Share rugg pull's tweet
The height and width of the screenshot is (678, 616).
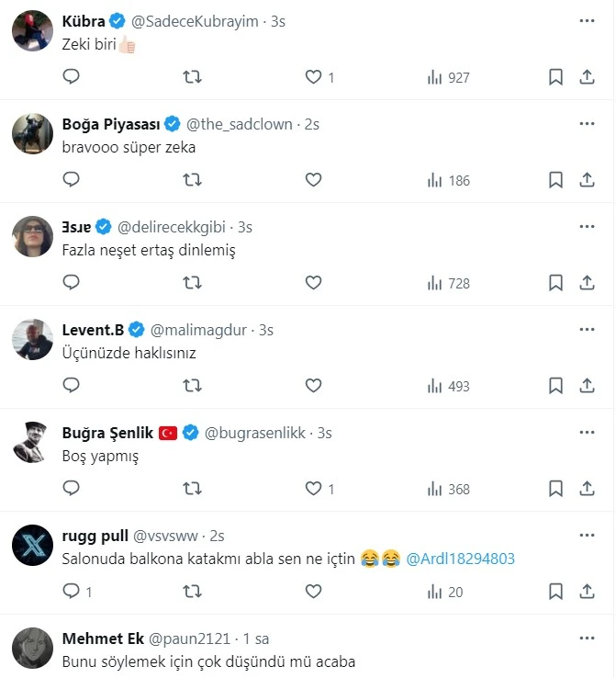(x=588, y=593)
